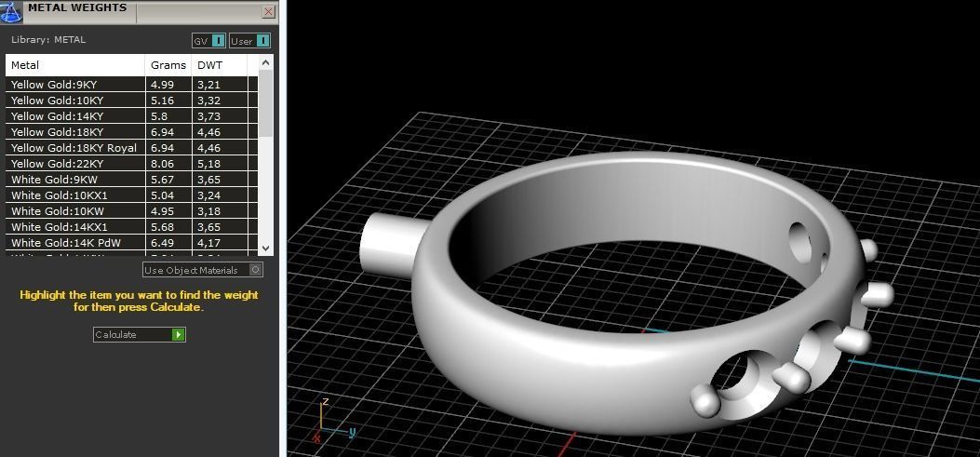Select Yellow Gold:10KY row
This screenshot has width=980, height=457.
(x=131, y=100)
